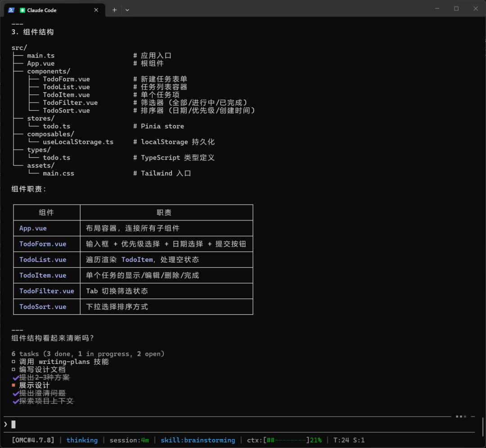Click the checkmark beside 提出澄清问题
Viewport: 486px width, 448px height.
tap(15, 394)
